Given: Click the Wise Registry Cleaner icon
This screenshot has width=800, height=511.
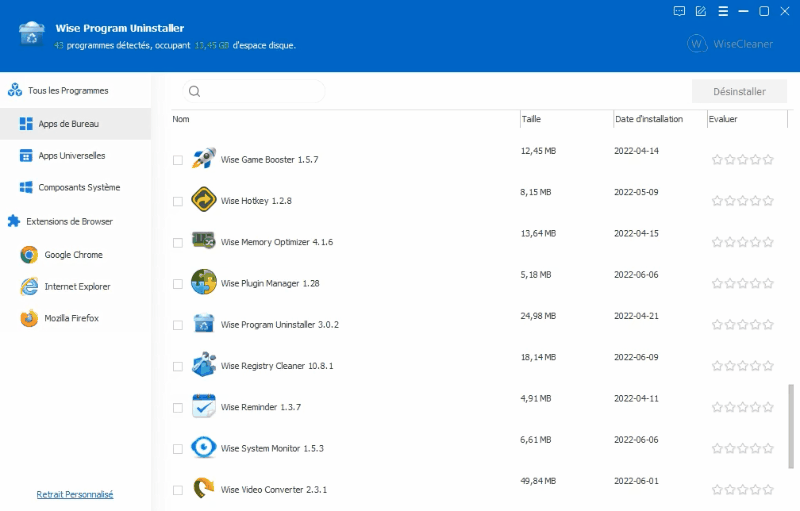Looking at the screenshot, I should pos(204,364).
